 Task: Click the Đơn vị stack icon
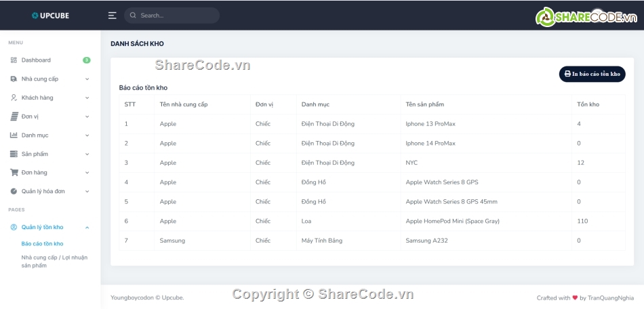pos(14,117)
